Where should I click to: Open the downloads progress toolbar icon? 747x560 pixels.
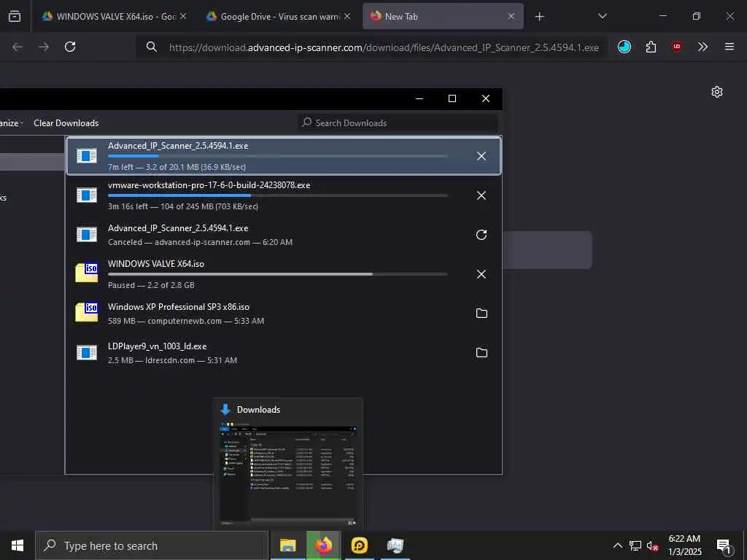[x=624, y=47]
